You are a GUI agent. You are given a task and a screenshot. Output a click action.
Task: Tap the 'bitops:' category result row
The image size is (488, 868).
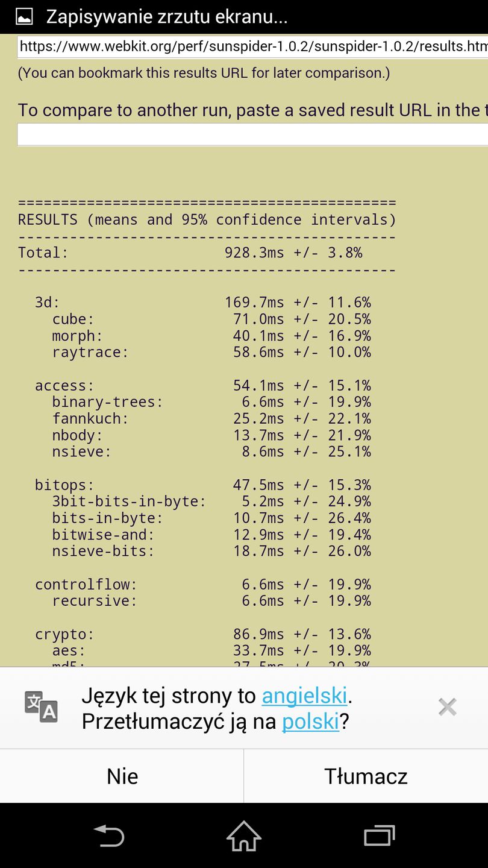(x=202, y=485)
